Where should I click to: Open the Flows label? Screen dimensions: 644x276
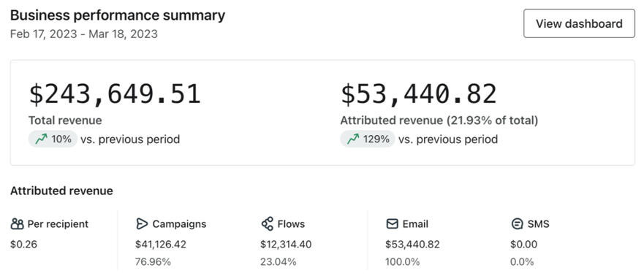[x=291, y=224]
